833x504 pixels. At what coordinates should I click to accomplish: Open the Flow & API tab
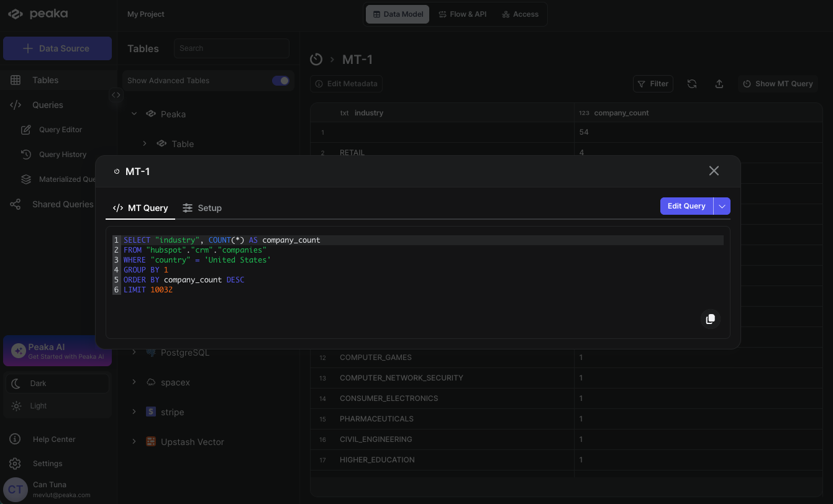click(462, 14)
